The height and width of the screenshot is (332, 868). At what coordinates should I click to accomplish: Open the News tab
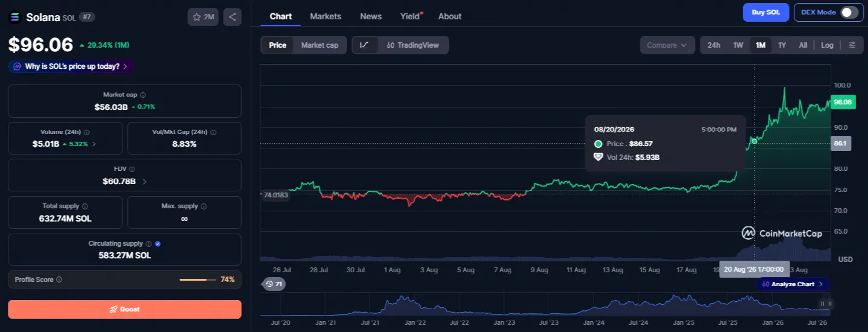pos(371,16)
